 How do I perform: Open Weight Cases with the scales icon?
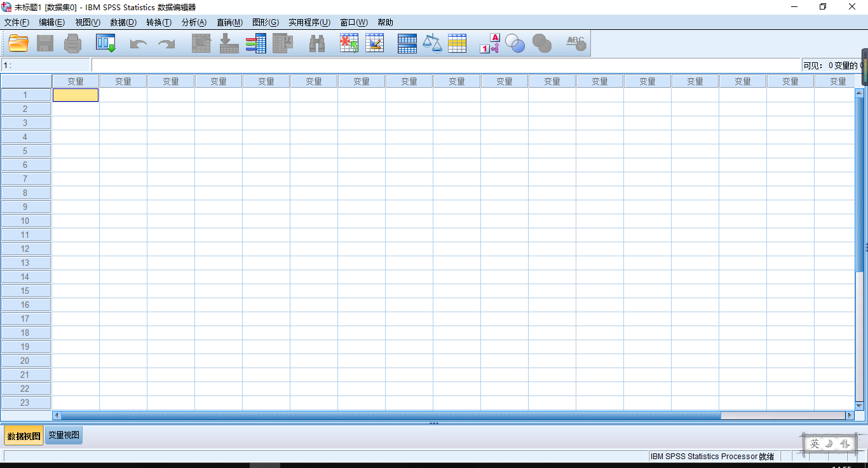click(x=432, y=43)
